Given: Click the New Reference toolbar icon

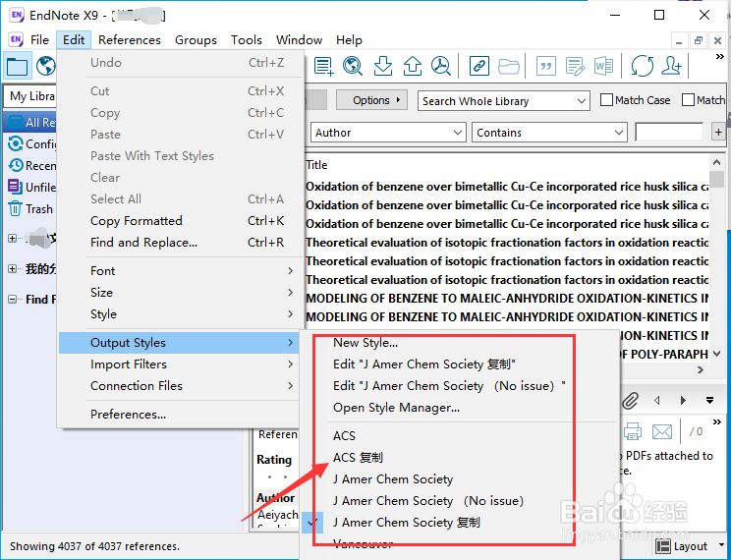Looking at the screenshot, I should coord(323,66).
